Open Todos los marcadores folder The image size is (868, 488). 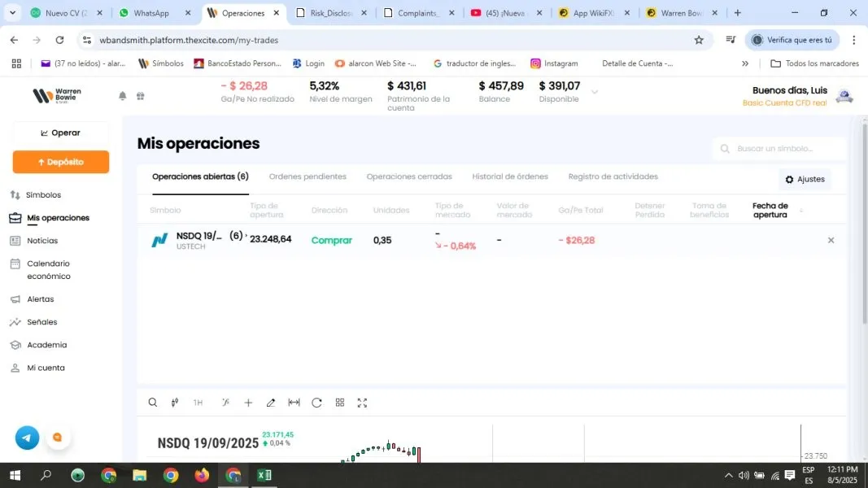[x=815, y=63]
